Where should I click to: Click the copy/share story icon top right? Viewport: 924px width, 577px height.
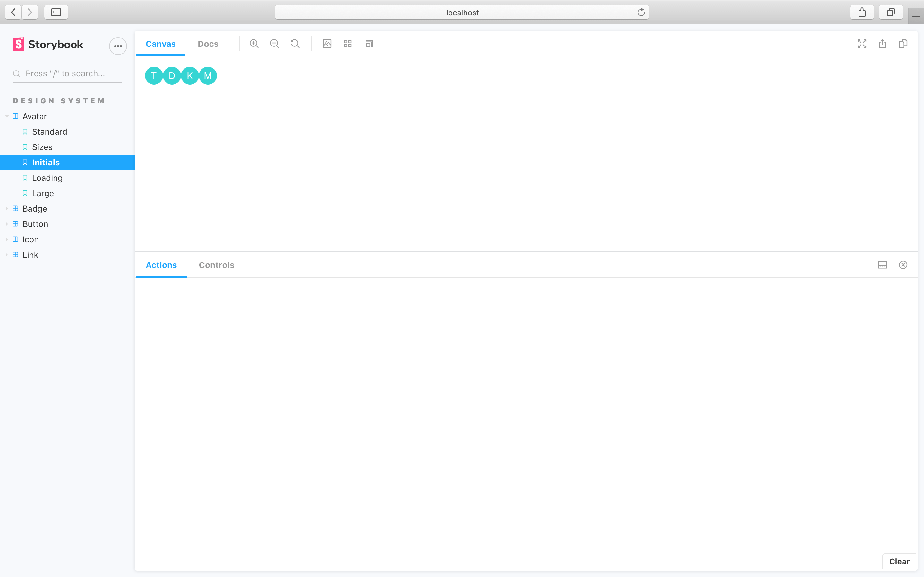coord(903,43)
